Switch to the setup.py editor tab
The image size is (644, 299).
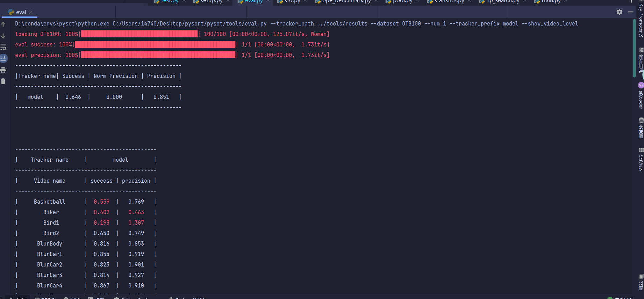click(x=211, y=1)
